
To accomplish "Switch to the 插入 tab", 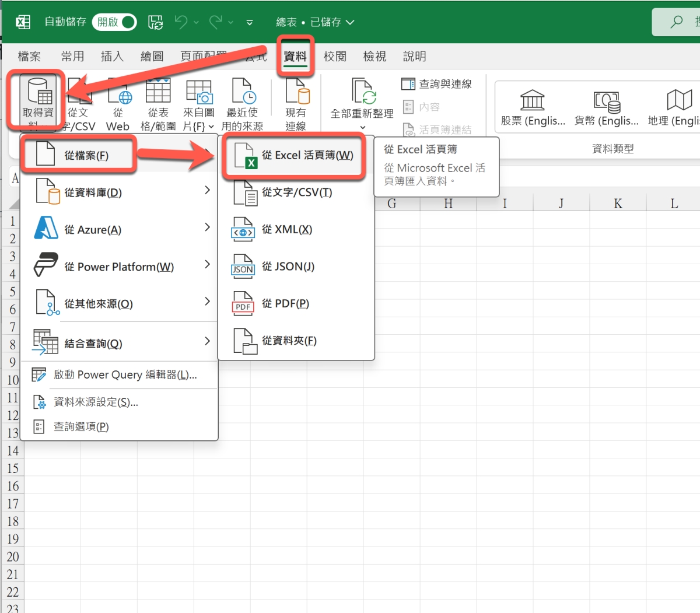I will (112, 57).
